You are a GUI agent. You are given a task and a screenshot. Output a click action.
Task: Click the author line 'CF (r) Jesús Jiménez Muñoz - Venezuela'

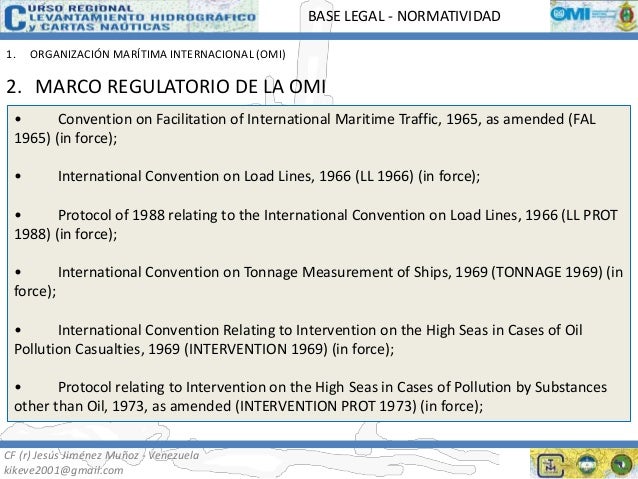(x=102, y=455)
